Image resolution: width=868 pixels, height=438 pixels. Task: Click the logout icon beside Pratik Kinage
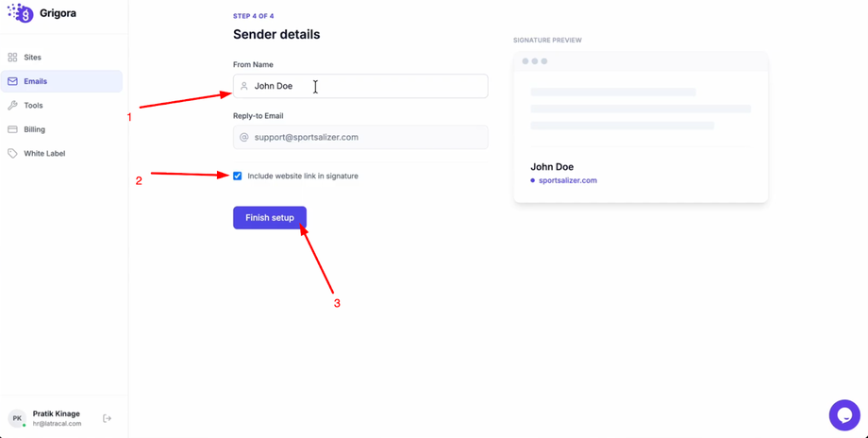point(107,418)
